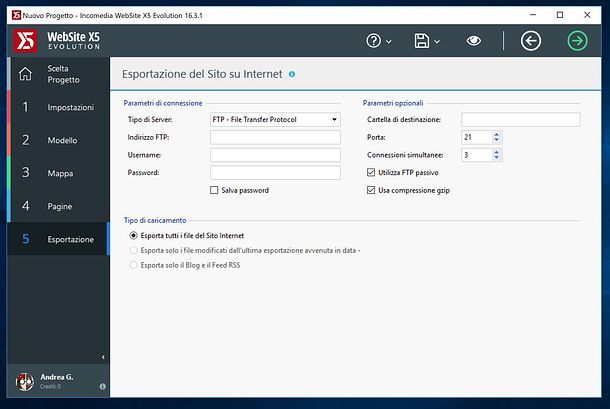This screenshot has width=610, height=409.
Task: Open the Preview eye icon
Action: click(x=473, y=40)
